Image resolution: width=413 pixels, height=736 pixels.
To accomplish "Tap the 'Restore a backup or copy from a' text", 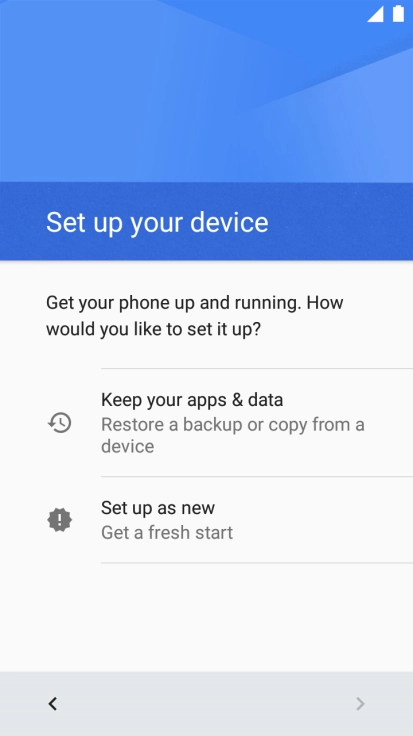I will tap(233, 424).
